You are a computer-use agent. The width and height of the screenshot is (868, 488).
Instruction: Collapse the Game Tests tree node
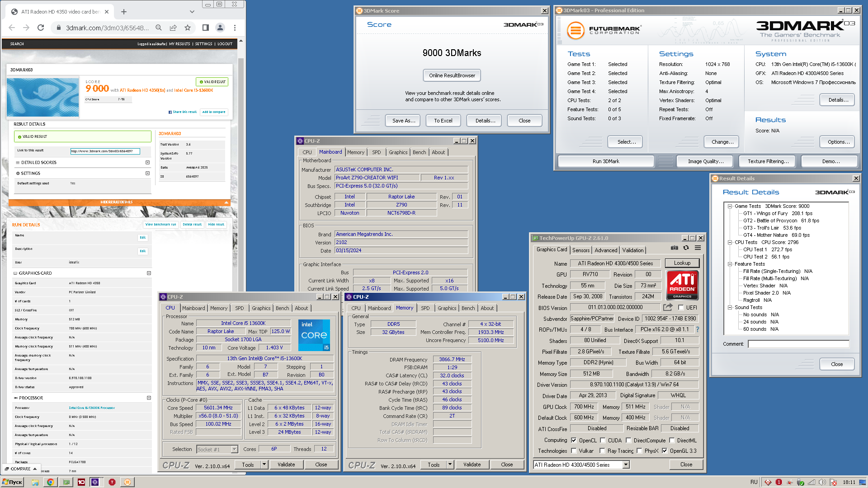click(x=730, y=206)
